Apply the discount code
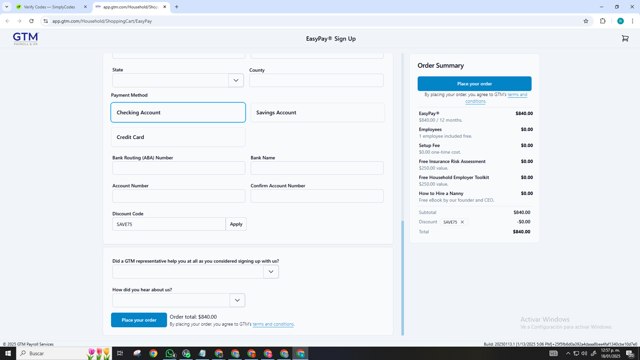 coord(236,224)
